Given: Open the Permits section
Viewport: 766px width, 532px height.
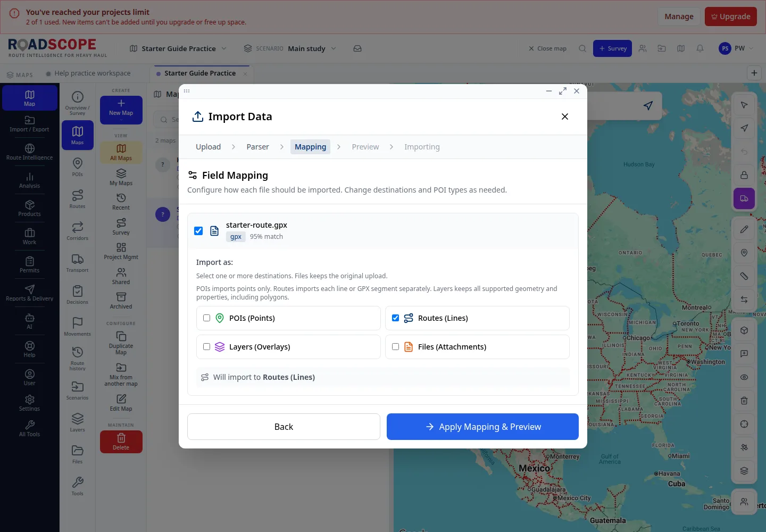Looking at the screenshot, I should pos(30,264).
